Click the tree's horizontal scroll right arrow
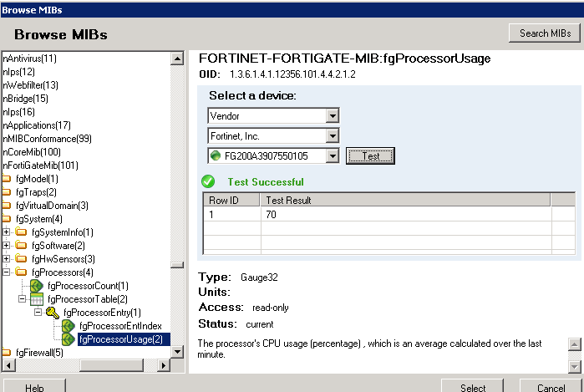 (x=163, y=365)
